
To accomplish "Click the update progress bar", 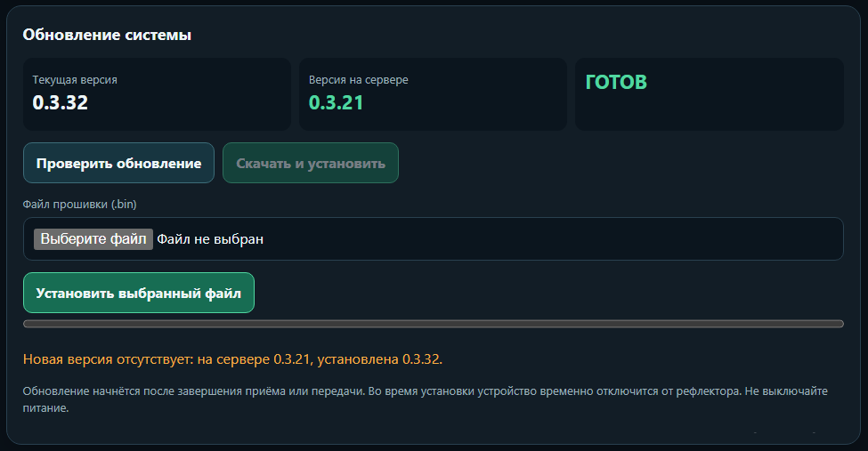I will 434,324.
